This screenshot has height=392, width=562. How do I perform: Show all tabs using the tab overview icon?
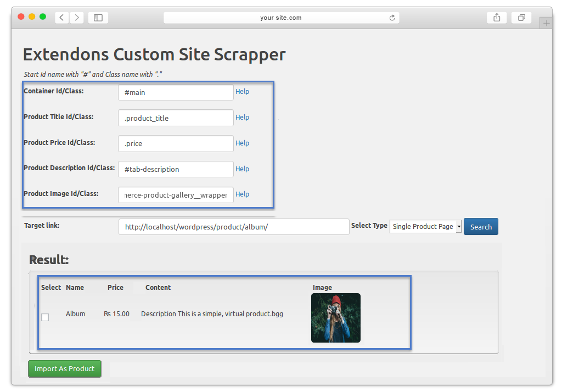(521, 18)
